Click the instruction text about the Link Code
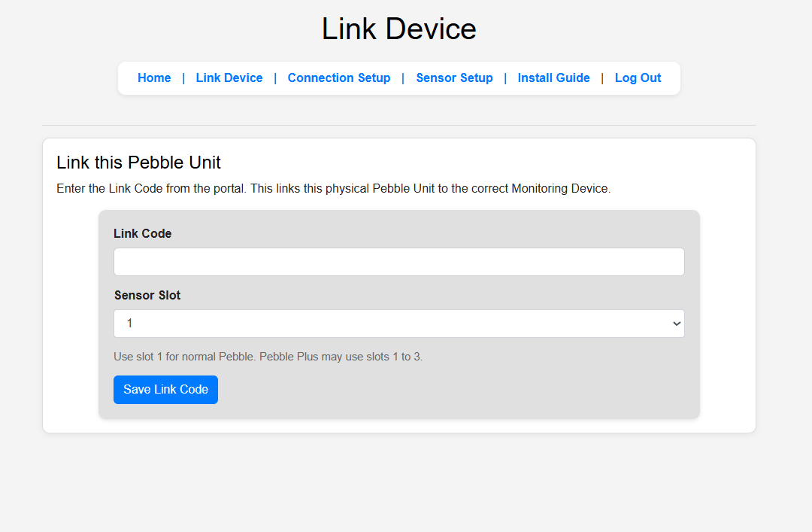The image size is (812, 532). (332, 188)
